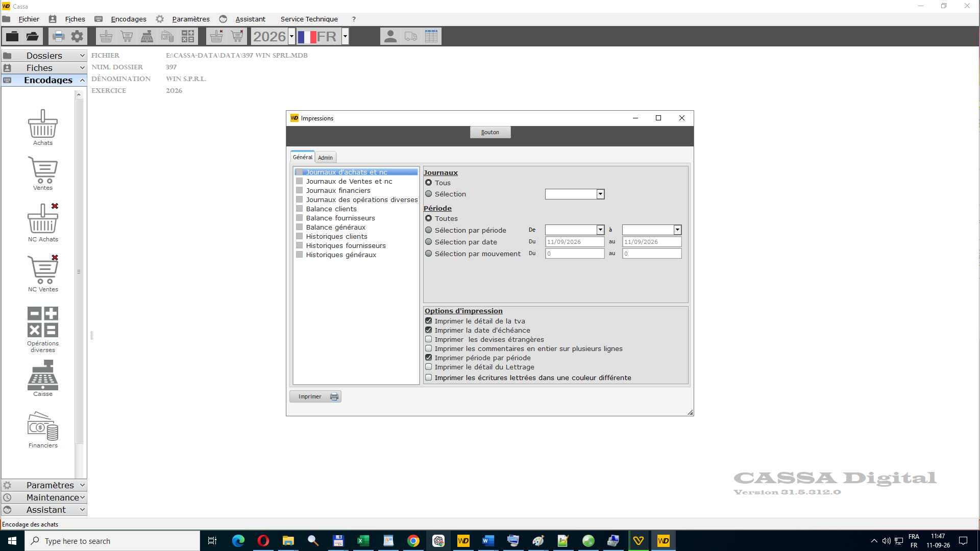
Task: Select the Journaux Sélection radio button
Action: tap(429, 194)
